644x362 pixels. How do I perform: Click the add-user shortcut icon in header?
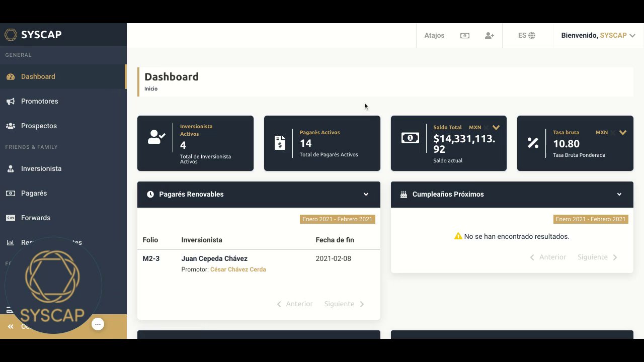pos(490,36)
